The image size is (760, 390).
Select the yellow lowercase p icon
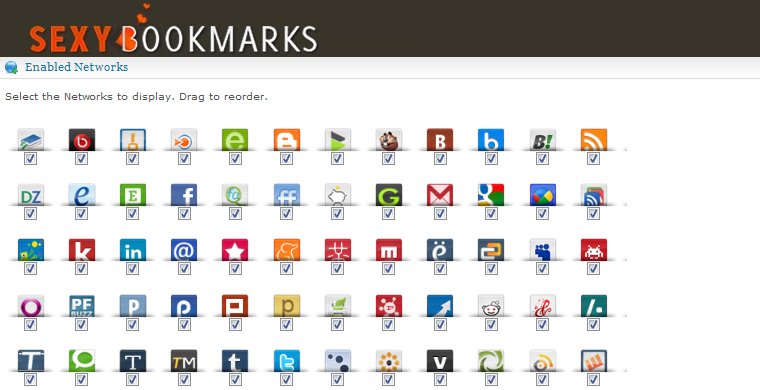286,306
